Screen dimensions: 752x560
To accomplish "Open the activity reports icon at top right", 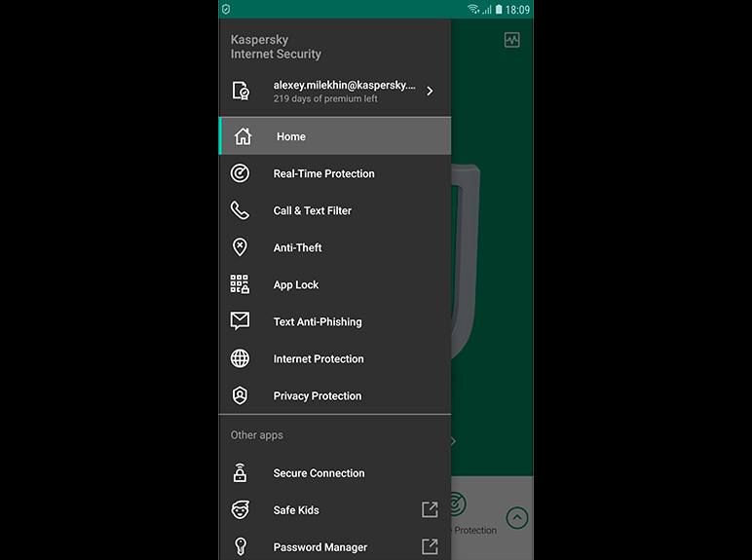I will click(511, 40).
